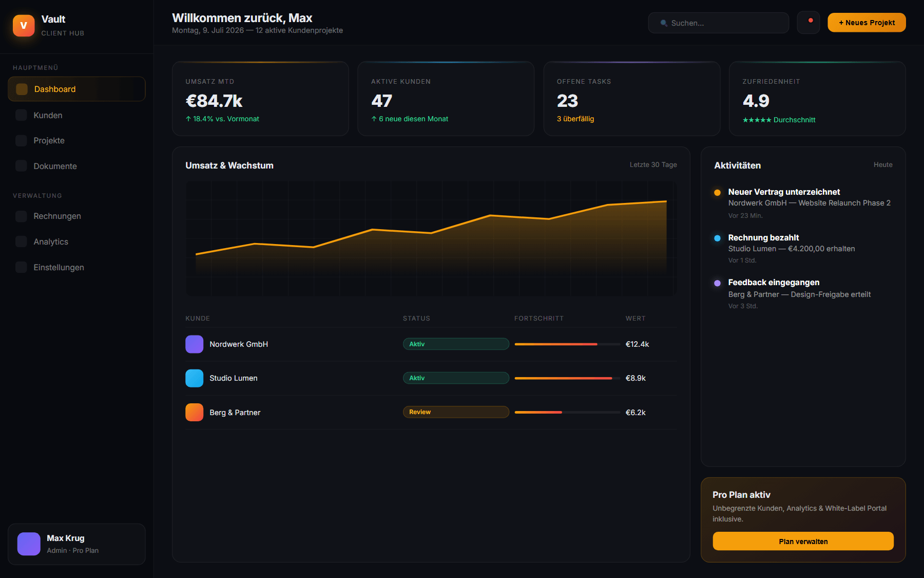Screen dimensions: 924x578
Task: Focus the Suchen... search field
Action: pos(718,23)
